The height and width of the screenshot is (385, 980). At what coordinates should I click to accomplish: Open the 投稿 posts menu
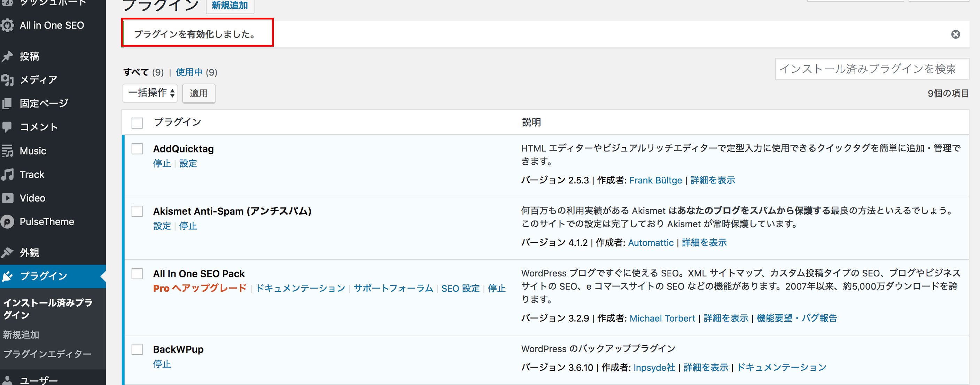click(x=29, y=56)
